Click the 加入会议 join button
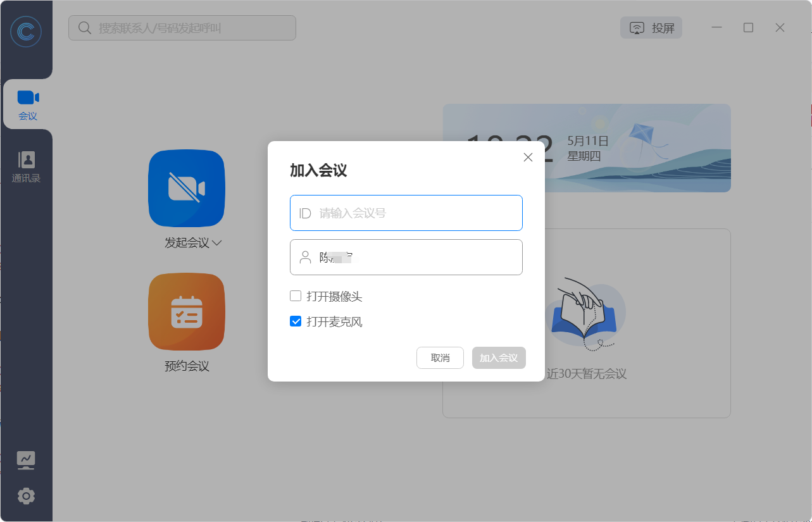Viewport: 812px width, 522px height. click(x=499, y=357)
